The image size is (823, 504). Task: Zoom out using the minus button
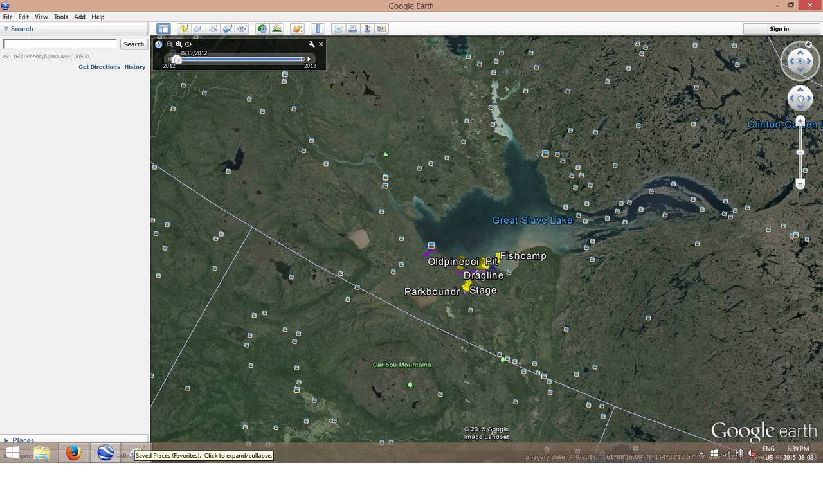point(800,184)
